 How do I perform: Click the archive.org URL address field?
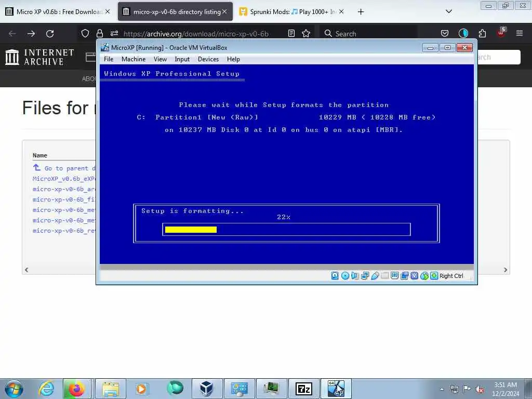click(x=196, y=34)
